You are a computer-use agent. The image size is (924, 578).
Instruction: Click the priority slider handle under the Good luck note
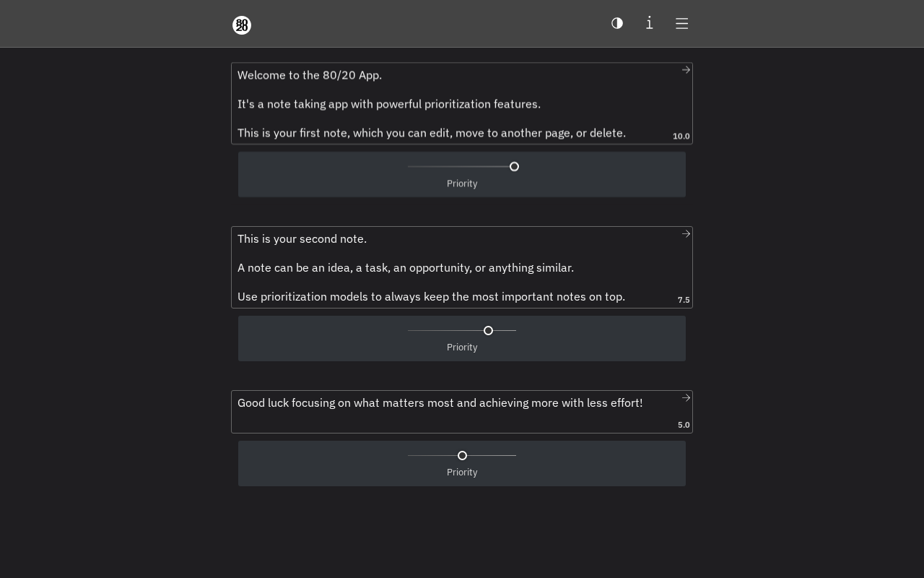point(462,456)
